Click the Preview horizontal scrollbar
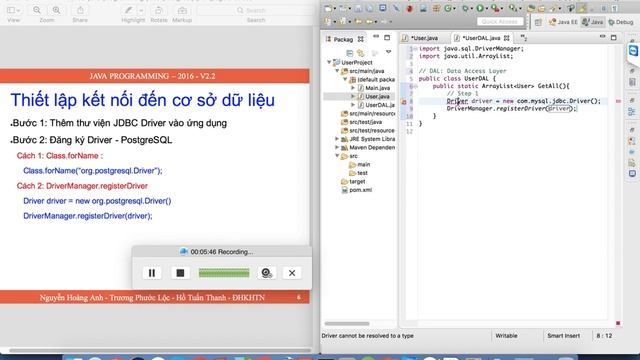 [160, 350]
